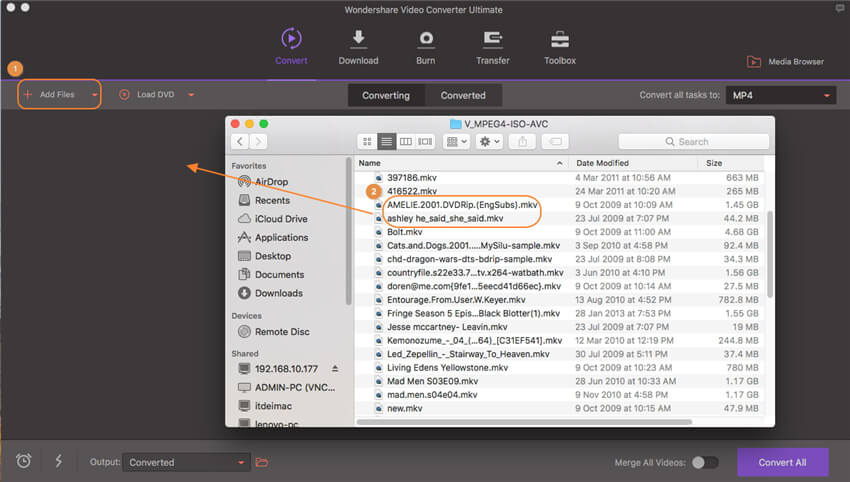
Task: Expand the Add Files dropdown arrow
Action: coord(94,95)
